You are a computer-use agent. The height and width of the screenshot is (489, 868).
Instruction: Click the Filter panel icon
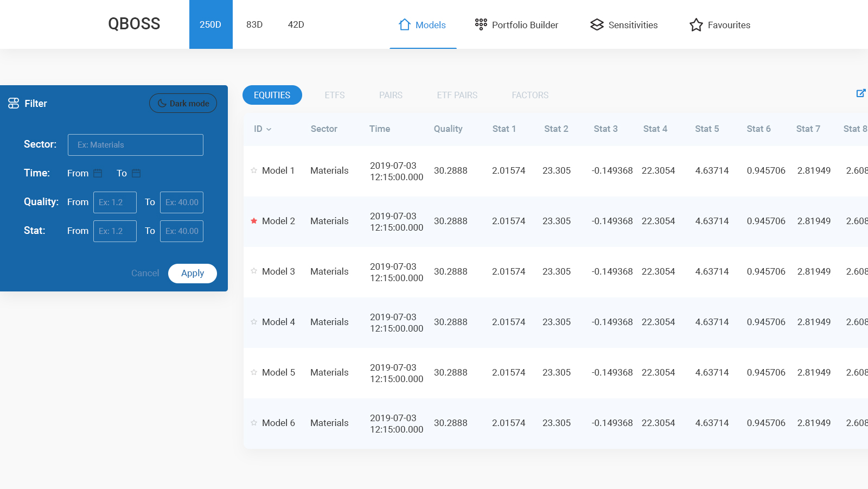coord(14,103)
